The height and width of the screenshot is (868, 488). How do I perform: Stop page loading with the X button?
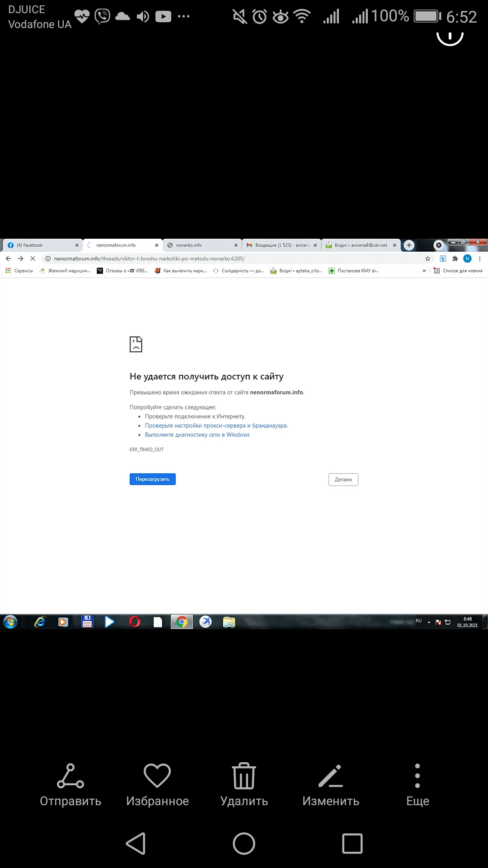[33, 259]
